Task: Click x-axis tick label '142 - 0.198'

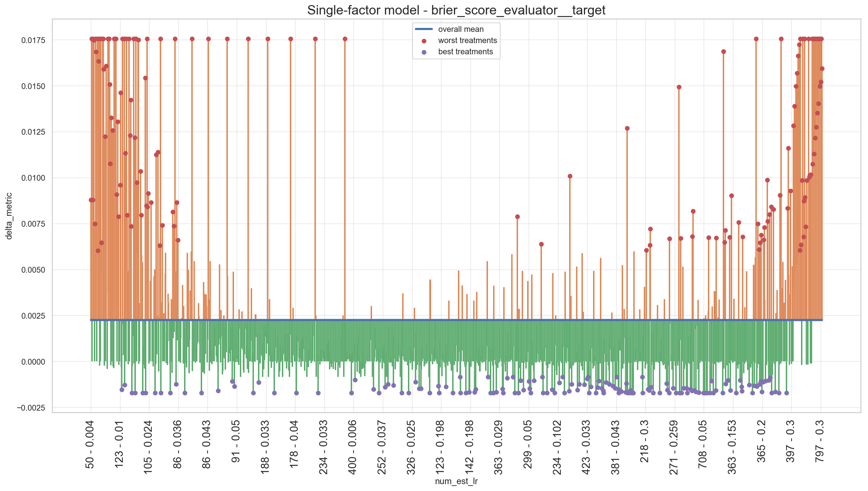Action: [x=470, y=447]
